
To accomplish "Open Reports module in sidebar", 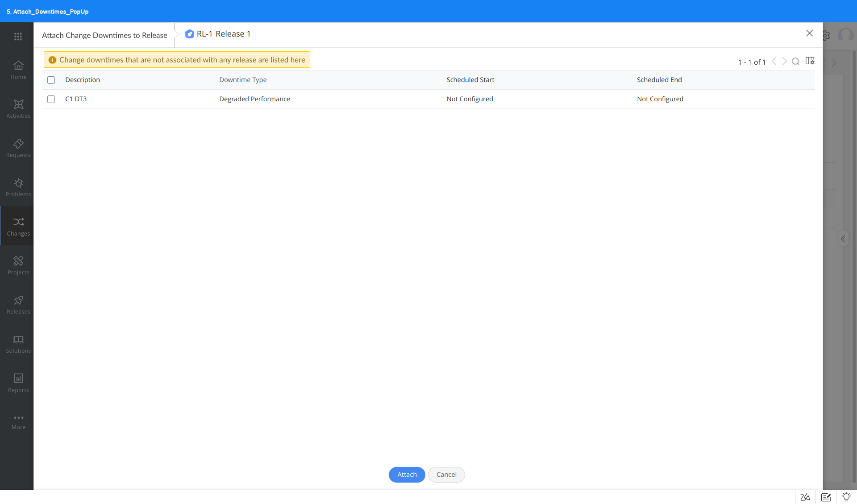I will [18, 384].
